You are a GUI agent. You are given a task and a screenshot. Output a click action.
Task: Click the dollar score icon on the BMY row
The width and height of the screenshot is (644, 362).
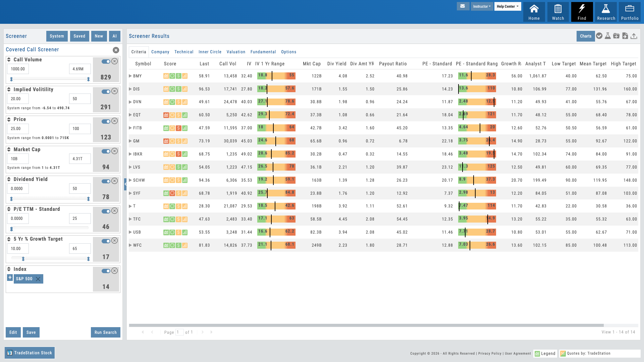[178, 76]
